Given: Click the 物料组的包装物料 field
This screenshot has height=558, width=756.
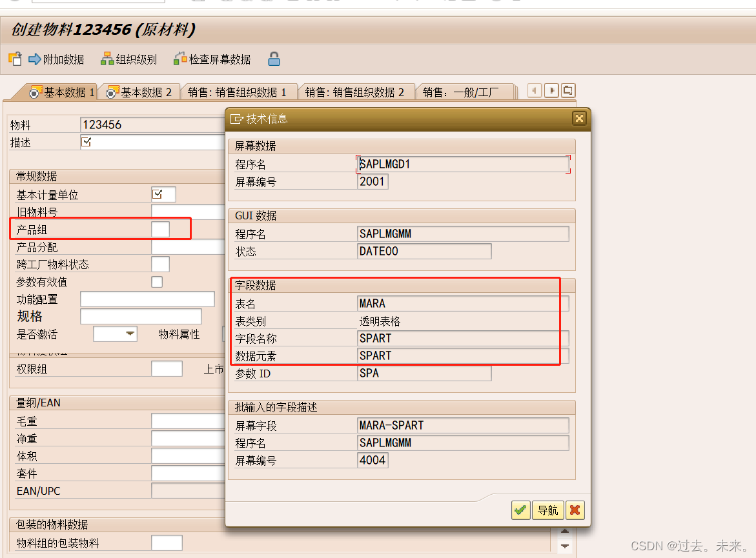Looking at the screenshot, I should click(167, 543).
